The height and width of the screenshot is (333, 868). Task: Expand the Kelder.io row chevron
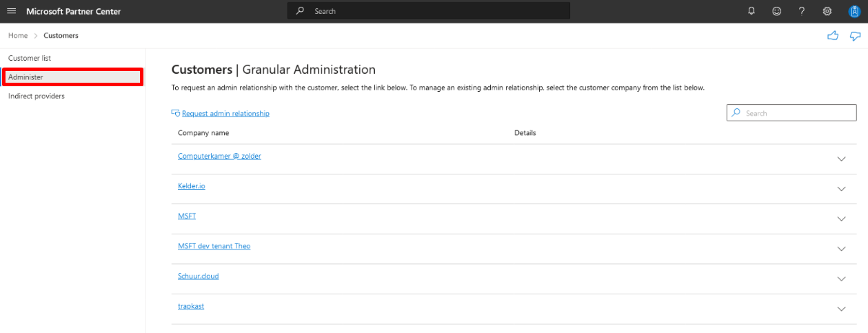coord(841,189)
